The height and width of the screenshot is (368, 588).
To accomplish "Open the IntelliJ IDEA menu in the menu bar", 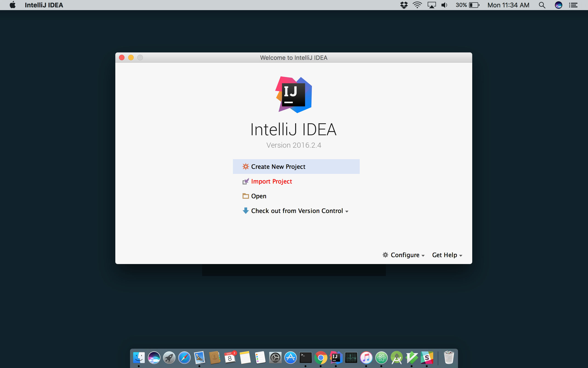I will click(44, 5).
